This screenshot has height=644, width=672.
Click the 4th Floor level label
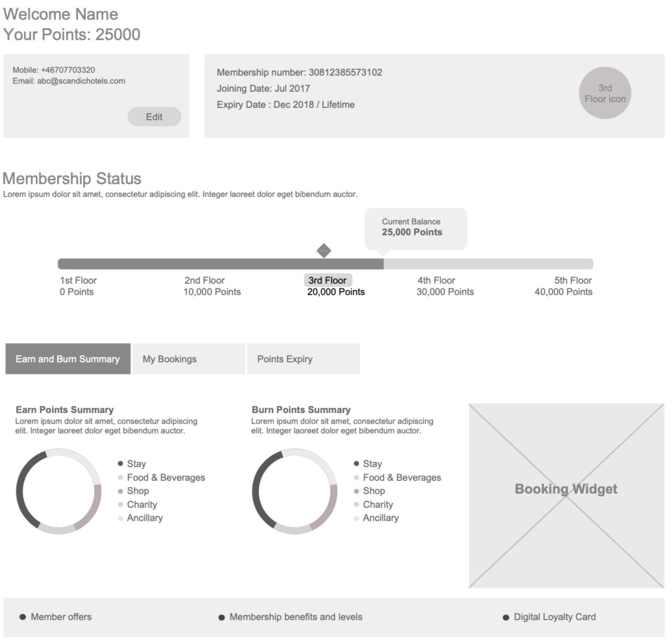click(436, 281)
